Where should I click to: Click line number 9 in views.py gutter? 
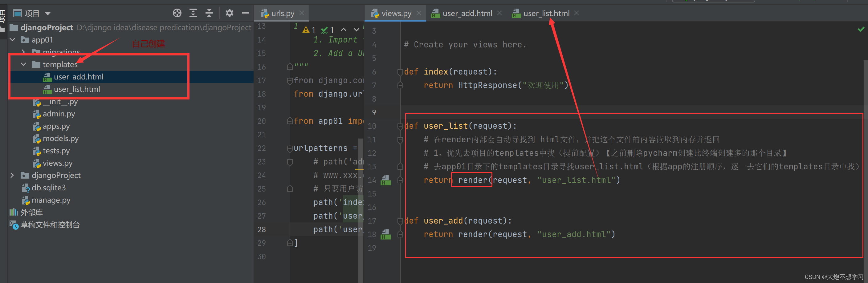pyautogui.click(x=374, y=113)
